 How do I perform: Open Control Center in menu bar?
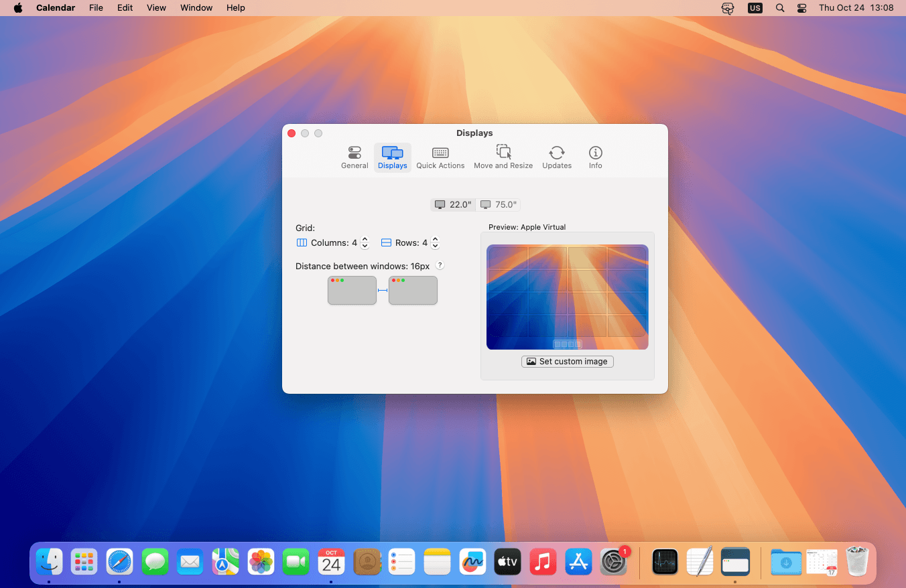pos(802,8)
